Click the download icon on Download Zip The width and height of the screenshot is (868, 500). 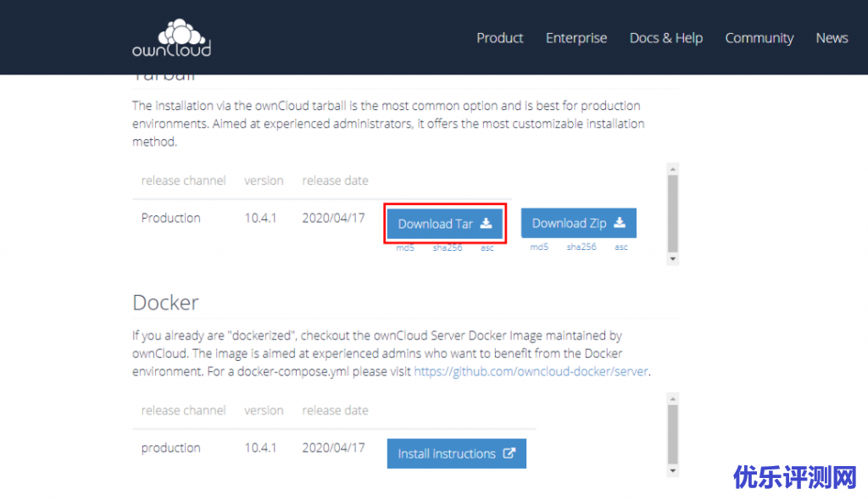[620, 223]
